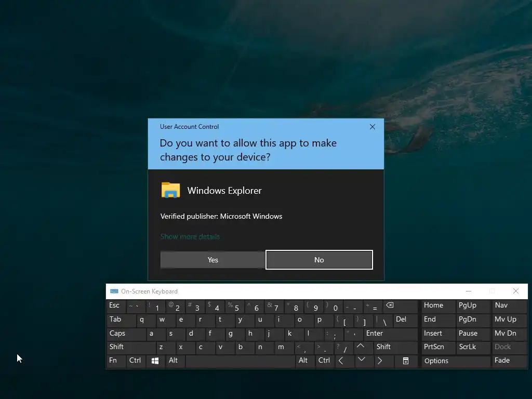
Task: Click the Mv Dn key
Action: coord(509,334)
